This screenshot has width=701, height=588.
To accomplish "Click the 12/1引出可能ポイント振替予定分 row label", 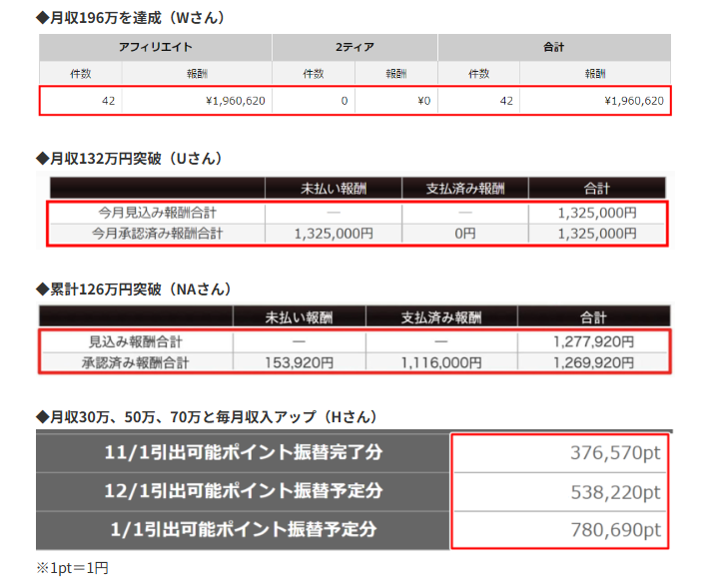I will click(243, 491).
